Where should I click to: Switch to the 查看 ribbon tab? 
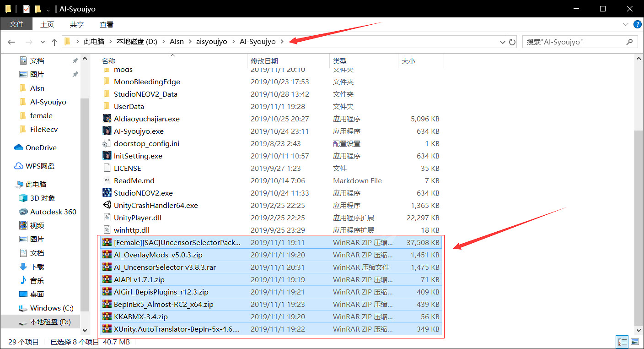(106, 24)
